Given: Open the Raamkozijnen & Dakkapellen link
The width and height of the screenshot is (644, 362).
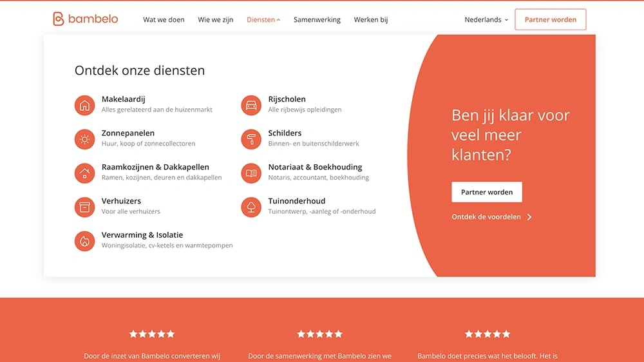Looking at the screenshot, I should click(155, 167).
